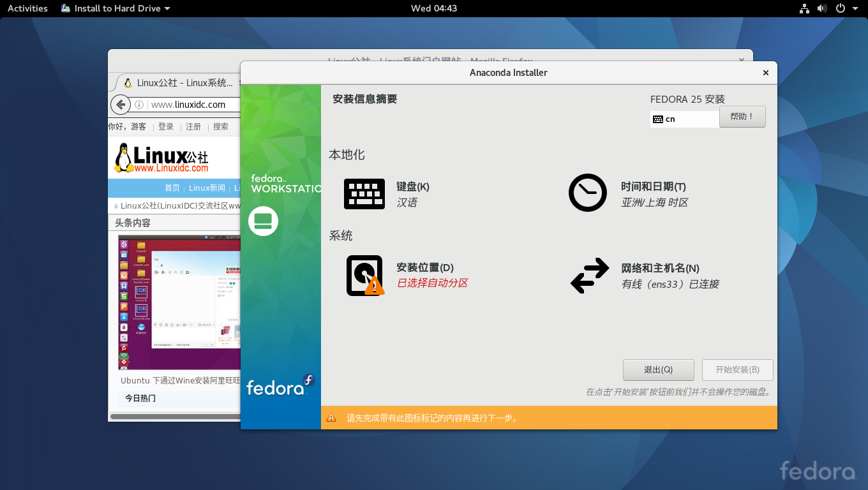Click the warning icon in orange bar
Viewport: 868px width, 490px height.
coord(331,418)
